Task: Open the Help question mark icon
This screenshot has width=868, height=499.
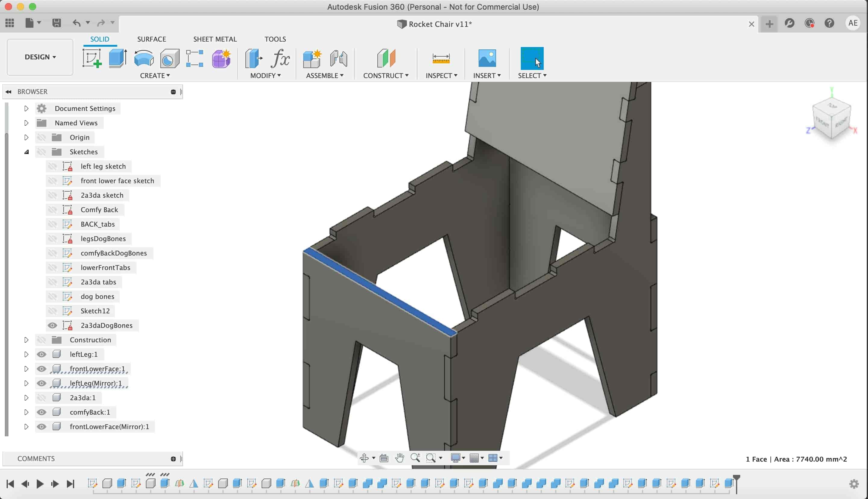Action: (x=829, y=23)
